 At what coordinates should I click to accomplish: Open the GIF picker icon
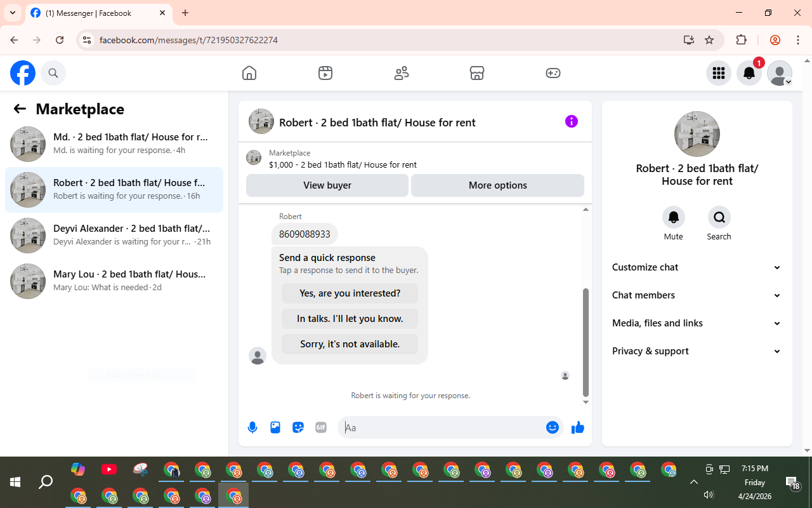[321, 427]
